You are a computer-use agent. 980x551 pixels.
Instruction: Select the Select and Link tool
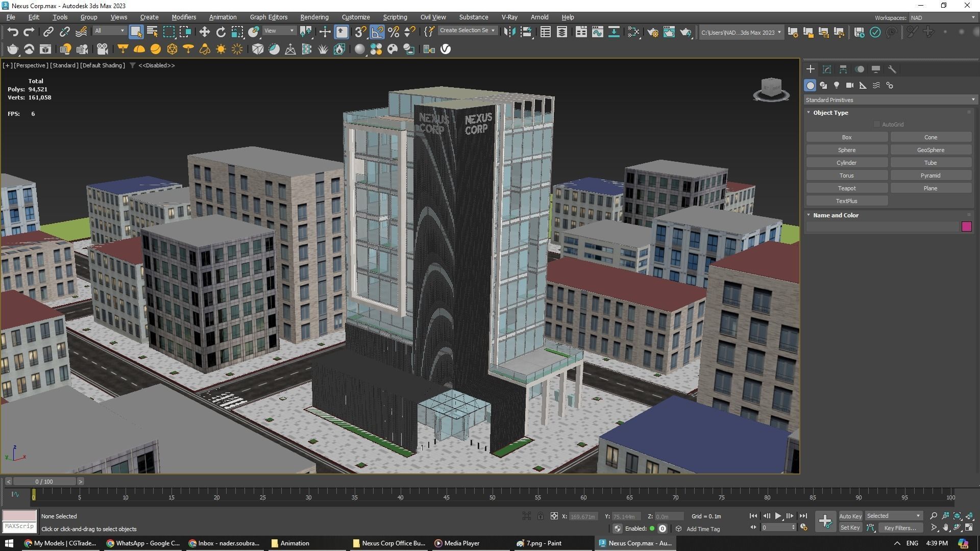click(x=48, y=32)
